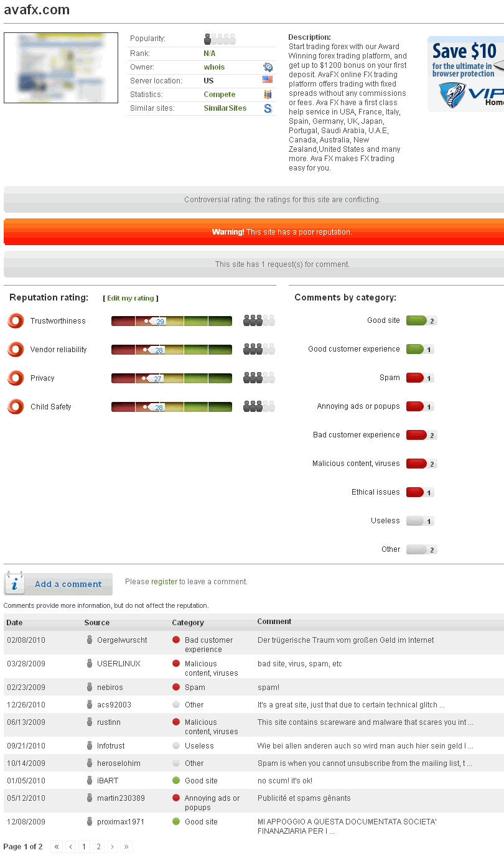Select comments page 1

85,847
